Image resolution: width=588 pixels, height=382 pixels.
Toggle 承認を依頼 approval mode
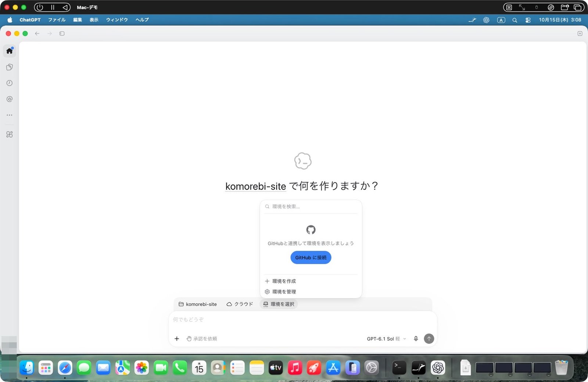[x=202, y=339]
